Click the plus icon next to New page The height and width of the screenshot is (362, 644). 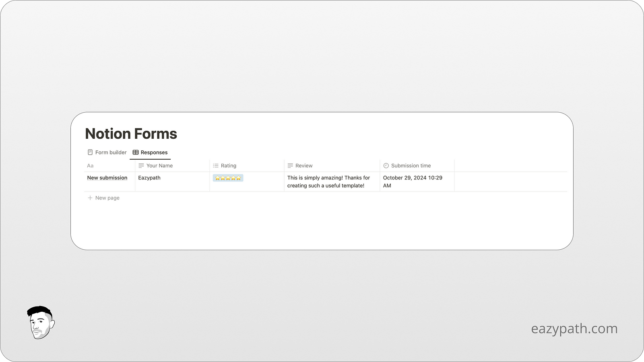pyautogui.click(x=90, y=197)
